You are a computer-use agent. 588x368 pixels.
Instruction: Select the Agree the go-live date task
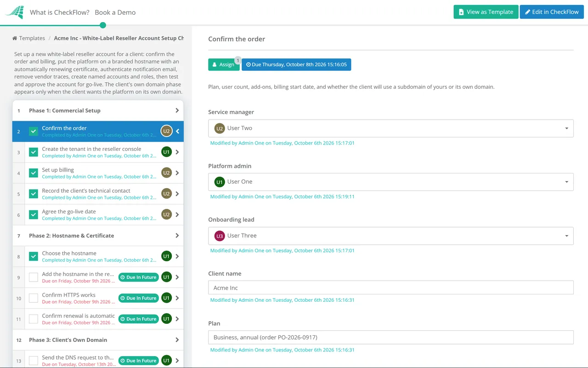pos(98,215)
